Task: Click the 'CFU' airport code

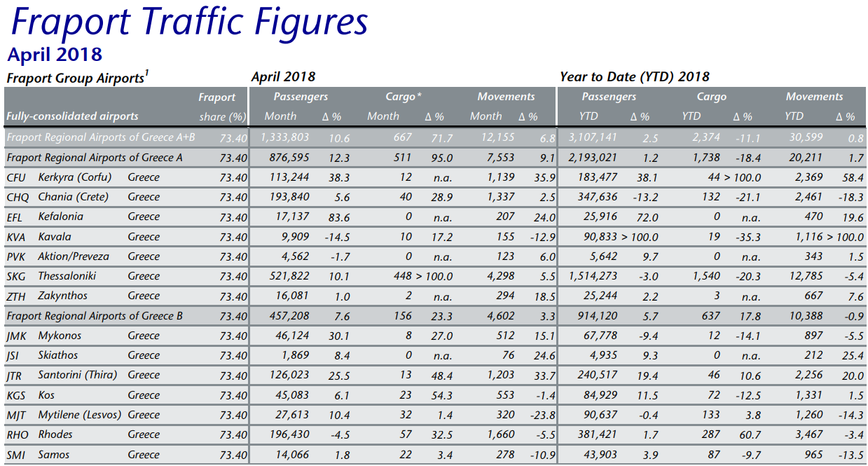Action: (x=16, y=177)
